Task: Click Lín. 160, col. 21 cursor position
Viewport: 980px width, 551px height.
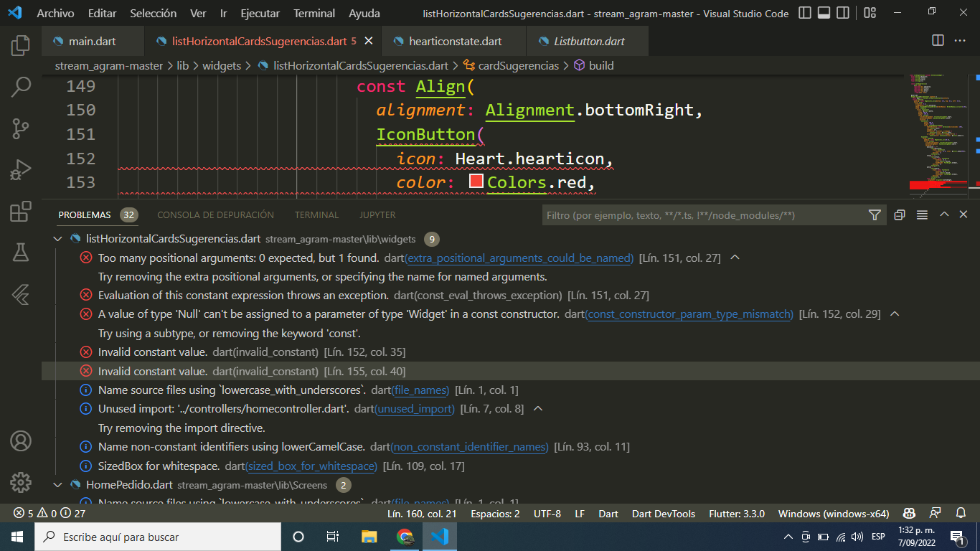Action: pyautogui.click(x=422, y=514)
